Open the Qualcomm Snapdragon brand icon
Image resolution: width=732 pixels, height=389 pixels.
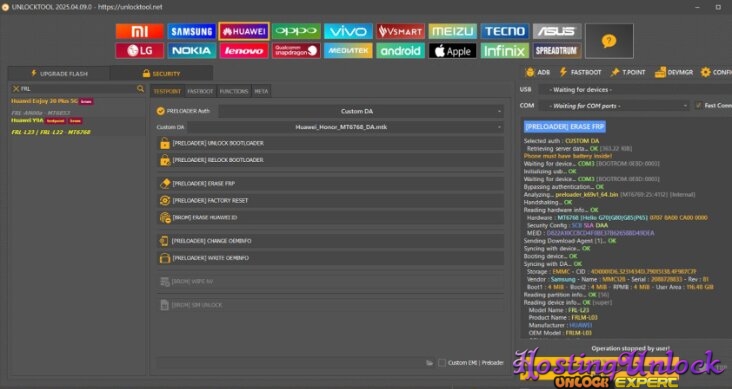[x=296, y=50]
